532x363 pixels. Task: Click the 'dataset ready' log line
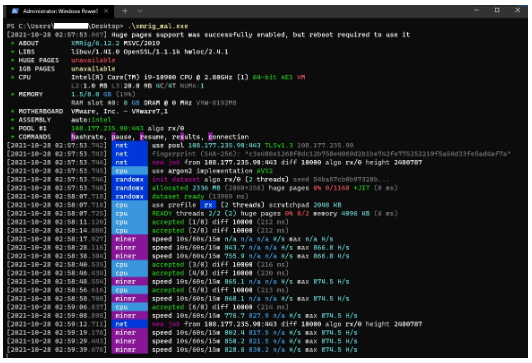(x=200, y=196)
